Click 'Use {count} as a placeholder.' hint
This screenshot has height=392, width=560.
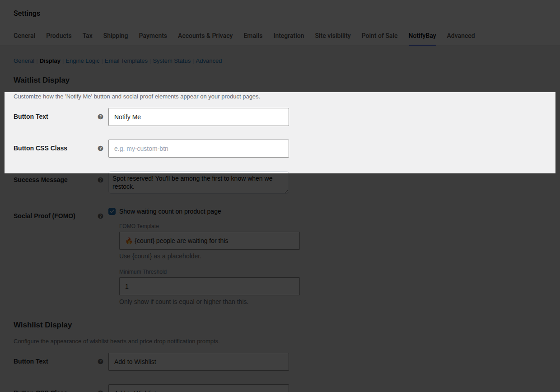coord(160,256)
